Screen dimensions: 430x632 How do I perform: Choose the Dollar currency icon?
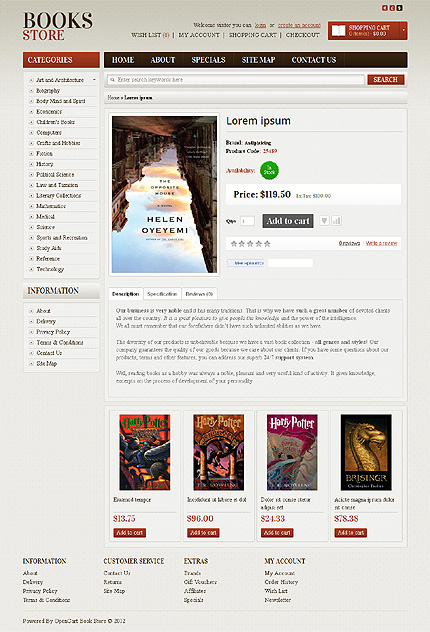click(x=399, y=8)
